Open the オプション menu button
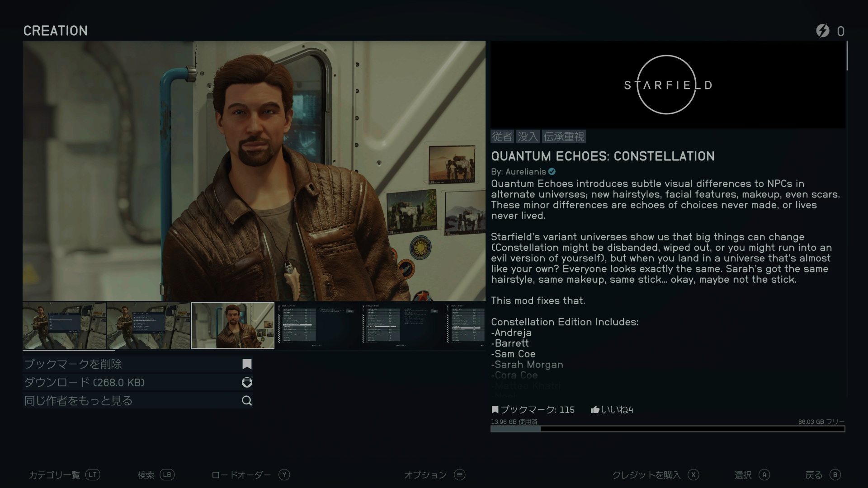The image size is (868, 488). [460, 474]
